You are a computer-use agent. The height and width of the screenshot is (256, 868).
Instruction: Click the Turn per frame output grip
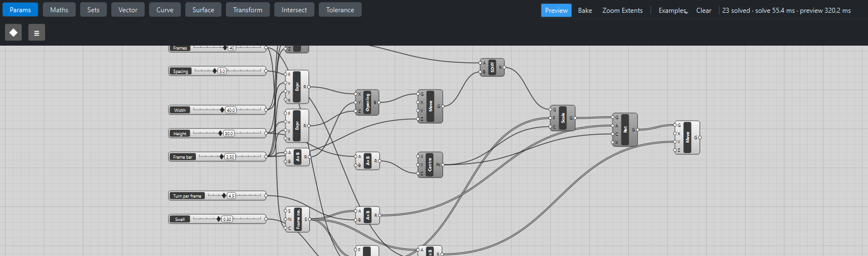click(x=266, y=196)
